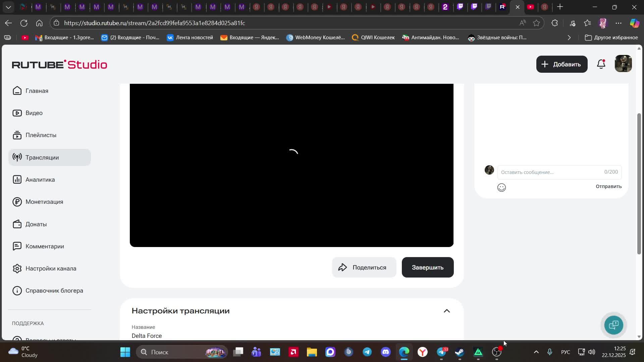Open Copilot sidebar
This screenshot has height=362, width=644.
(634, 23)
